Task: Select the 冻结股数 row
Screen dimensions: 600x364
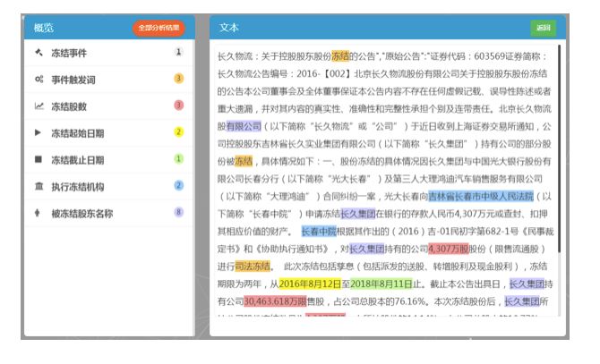Action: pos(109,106)
